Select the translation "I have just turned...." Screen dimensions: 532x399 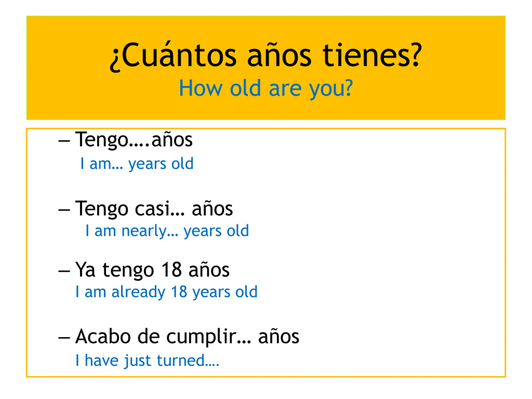click(147, 361)
